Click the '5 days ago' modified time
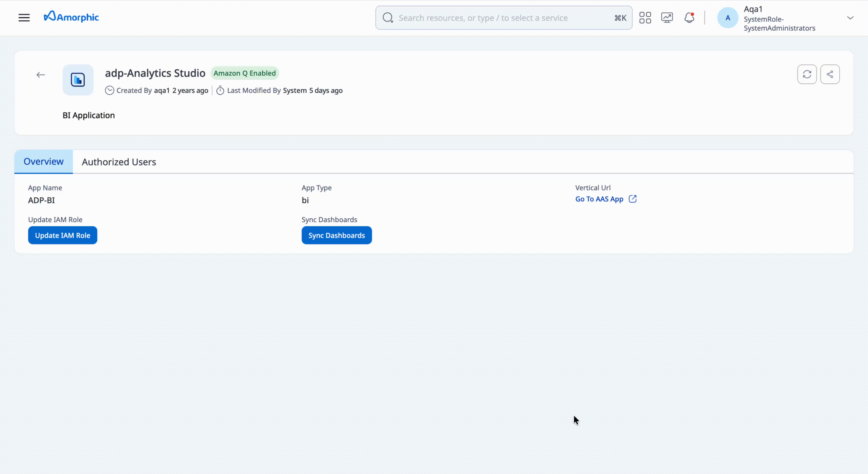The height and width of the screenshot is (474, 868). [x=326, y=90]
